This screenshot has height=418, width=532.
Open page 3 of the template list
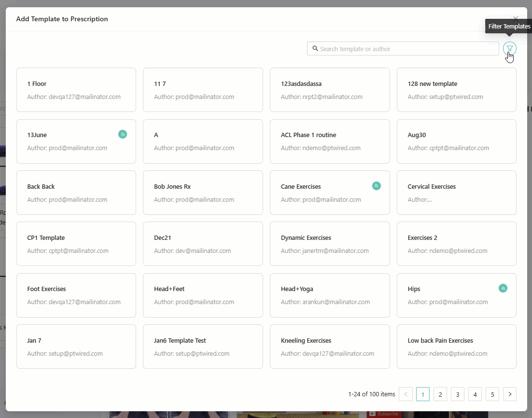457,394
